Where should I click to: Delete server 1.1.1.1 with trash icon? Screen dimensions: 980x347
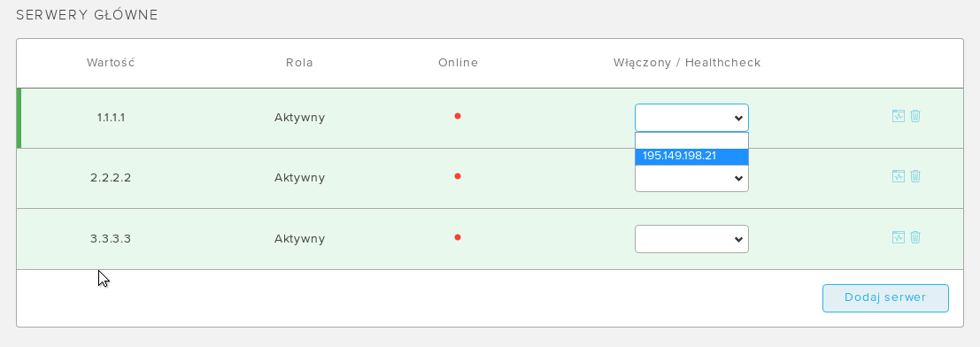[x=915, y=116]
